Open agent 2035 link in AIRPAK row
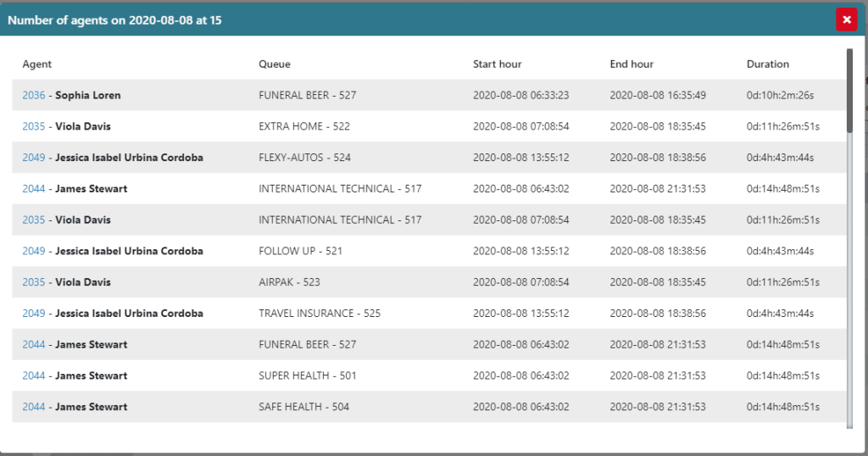Viewport: 868px width, 456px height. (34, 282)
